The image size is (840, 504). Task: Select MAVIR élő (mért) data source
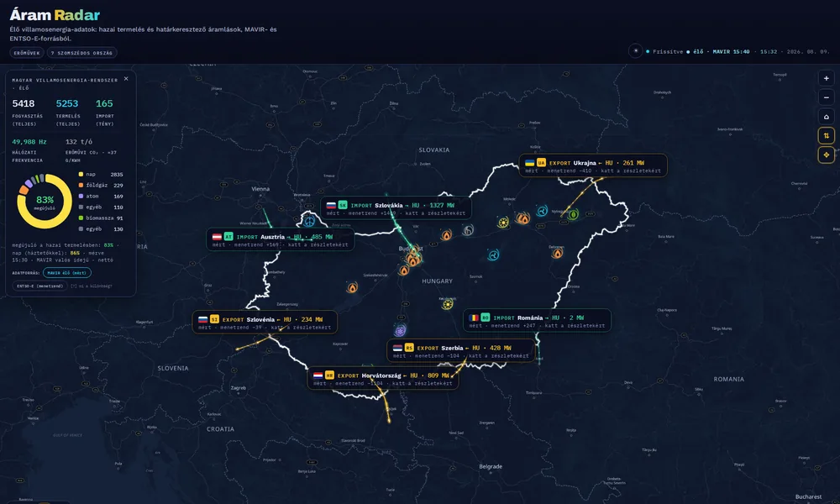pos(67,273)
